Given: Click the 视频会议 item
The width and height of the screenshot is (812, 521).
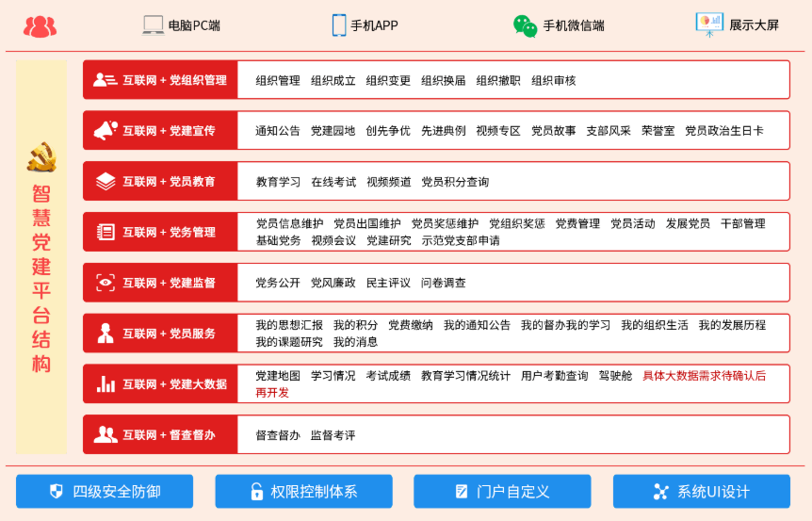Looking at the screenshot, I should (333, 240).
